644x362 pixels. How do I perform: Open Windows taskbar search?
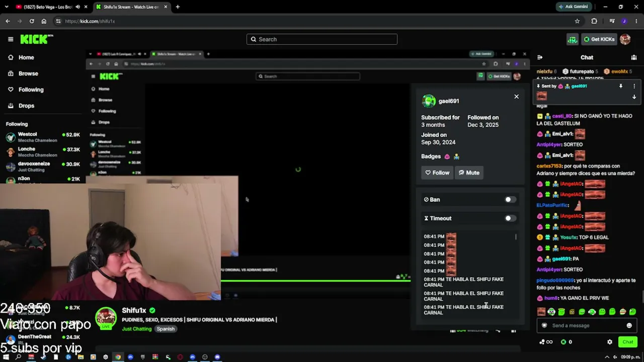[x=18, y=357]
